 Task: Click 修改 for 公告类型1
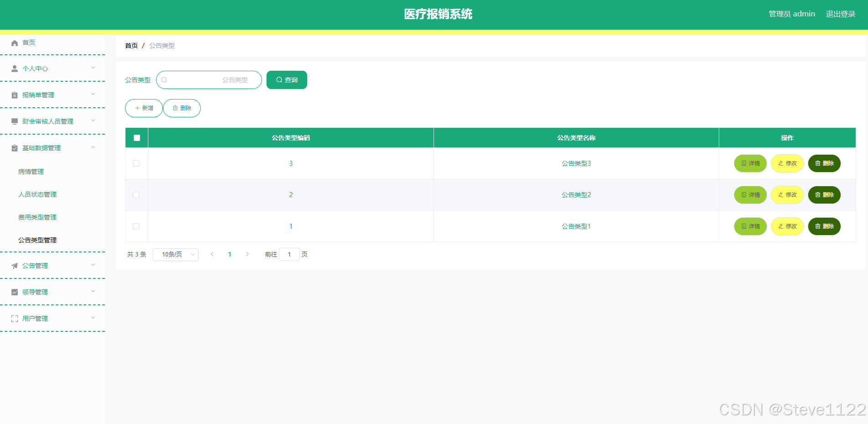coord(787,226)
